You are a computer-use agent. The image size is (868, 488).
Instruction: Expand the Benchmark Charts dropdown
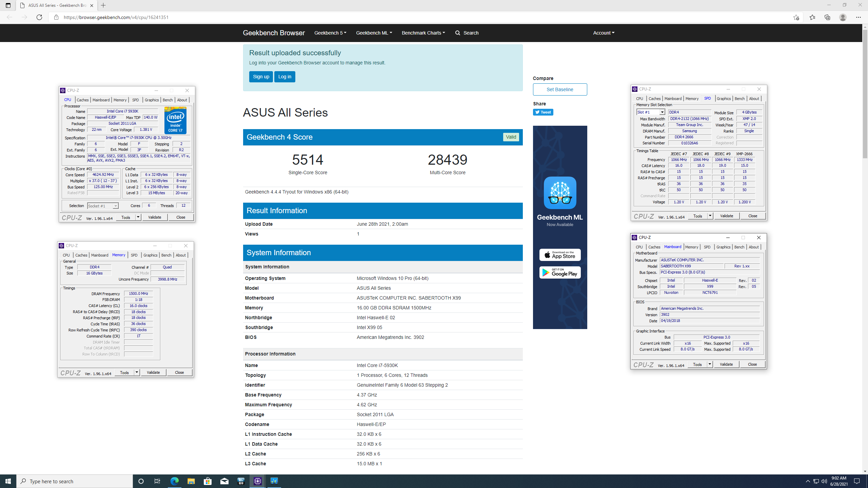[x=423, y=33]
